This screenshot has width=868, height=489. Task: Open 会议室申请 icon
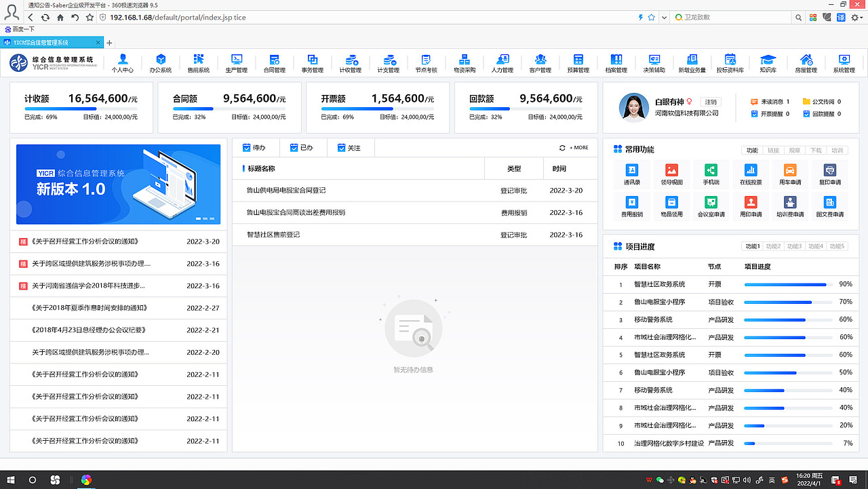tap(710, 207)
